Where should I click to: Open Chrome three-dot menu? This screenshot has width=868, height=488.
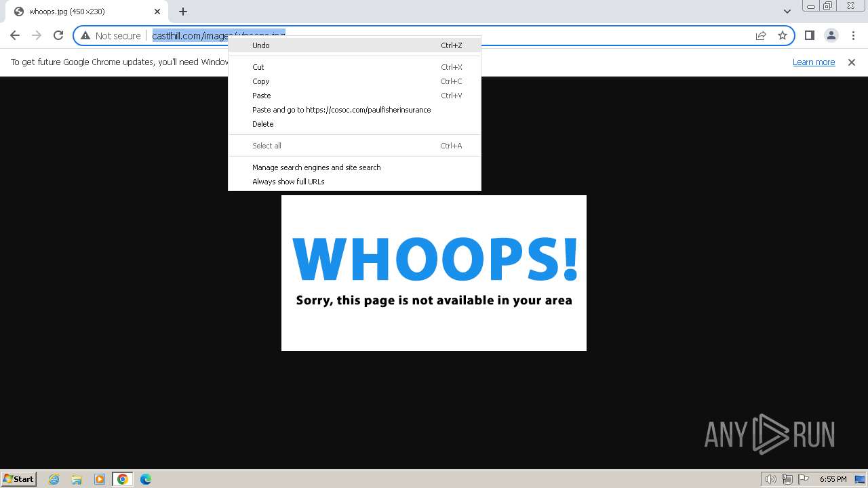tap(853, 35)
